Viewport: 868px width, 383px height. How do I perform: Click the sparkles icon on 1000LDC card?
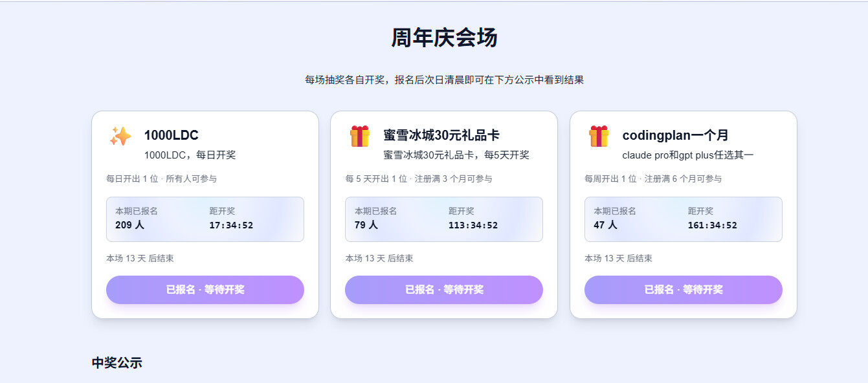click(120, 136)
